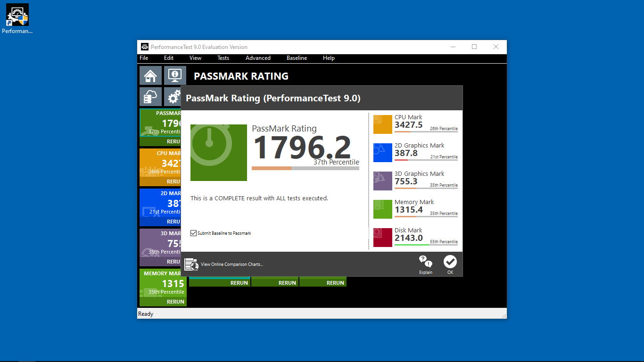The height and width of the screenshot is (362, 644).
Task: Click the green stopwatch PassMark Rating icon
Action: pyautogui.click(x=219, y=153)
